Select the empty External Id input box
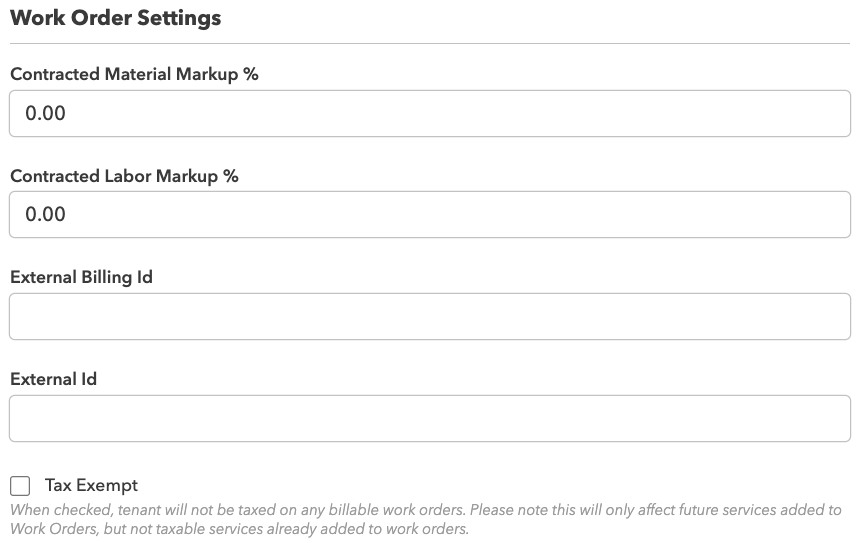864x543 pixels. click(x=430, y=418)
